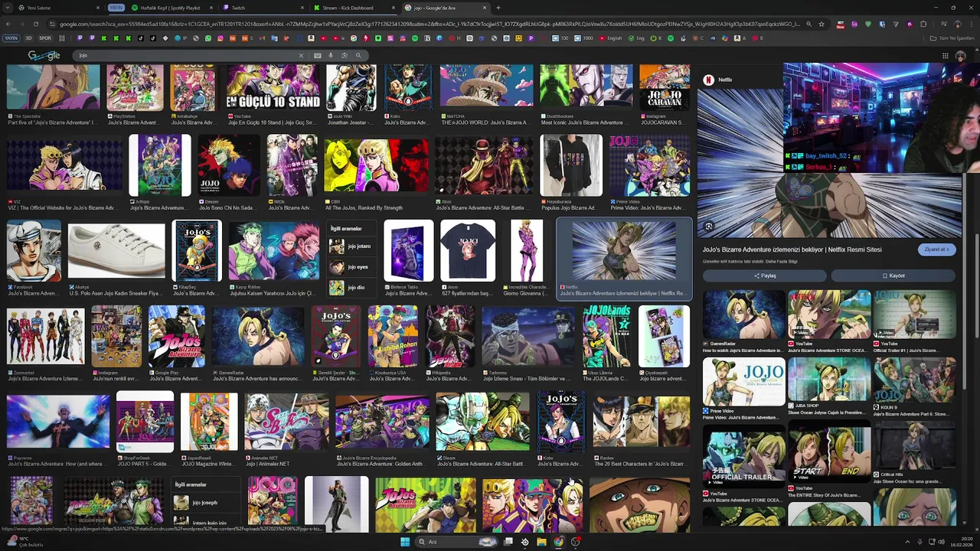The image size is (980, 551).
Task: Open the JoJo Caravan Instagram thumbnail
Action: pos(665,87)
